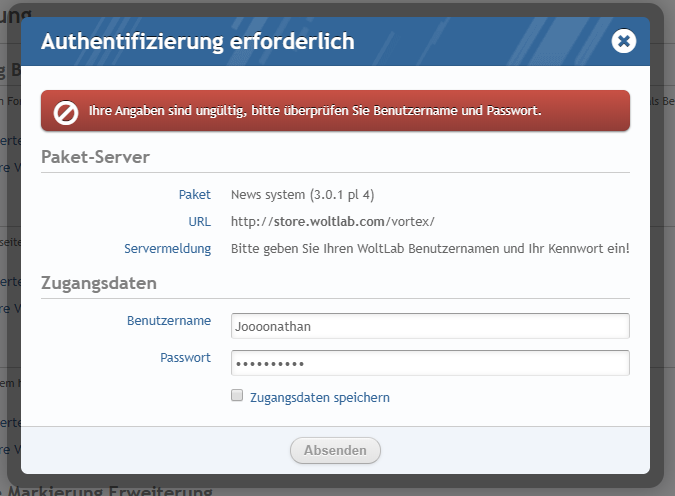
Task: Click the 'Zugangsdaten speichern' label text
Action: pyautogui.click(x=319, y=397)
